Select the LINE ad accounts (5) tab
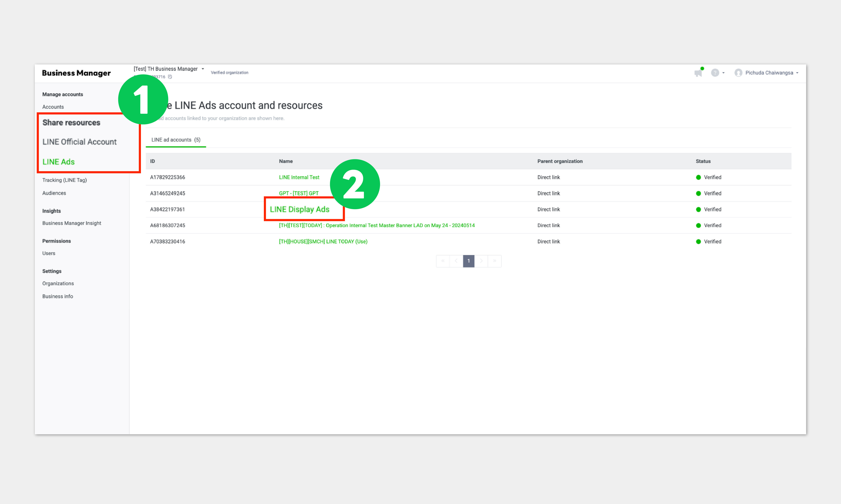Viewport: 841px width, 504px height. [176, 140]
